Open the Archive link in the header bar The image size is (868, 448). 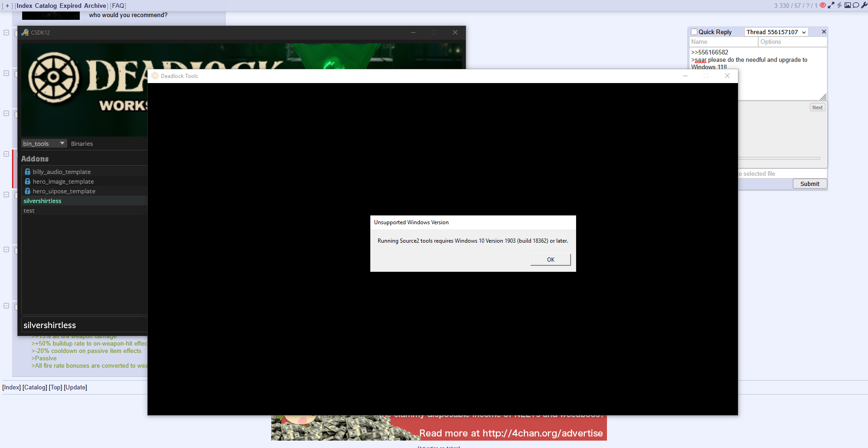(95, 6)
